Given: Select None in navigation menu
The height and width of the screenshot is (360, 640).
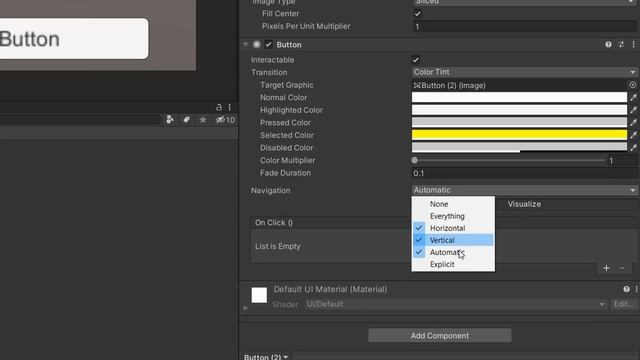Looking at the screenshot, I should [x=453, y=204].
